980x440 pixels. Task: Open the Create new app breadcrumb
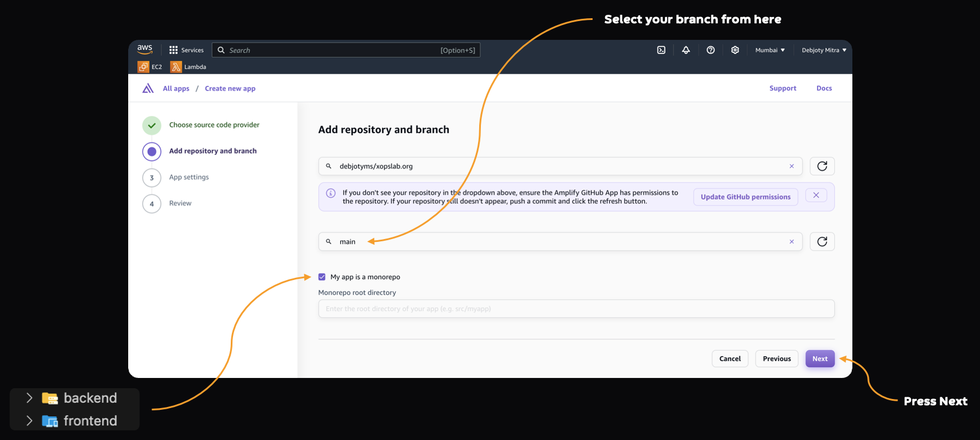coord(230,88)
